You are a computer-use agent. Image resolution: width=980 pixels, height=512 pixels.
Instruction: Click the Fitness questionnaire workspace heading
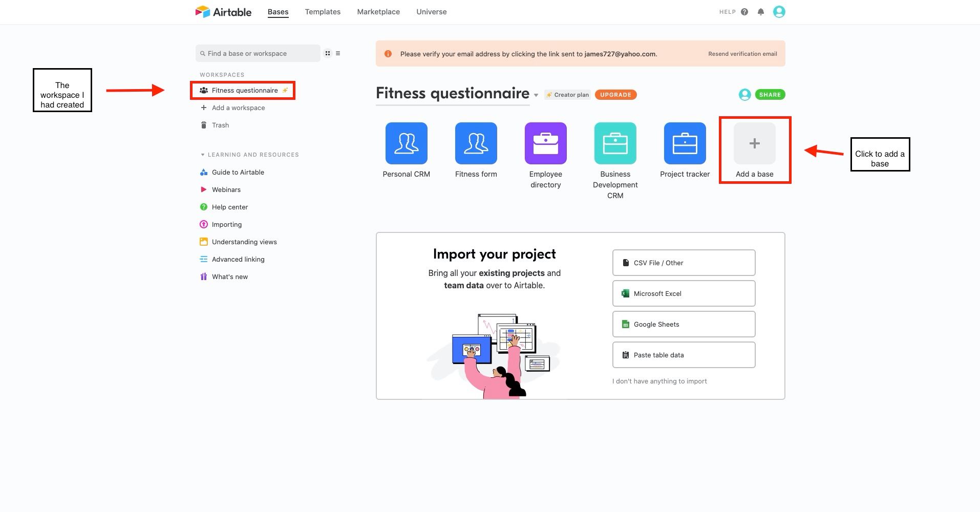(453, 94)
